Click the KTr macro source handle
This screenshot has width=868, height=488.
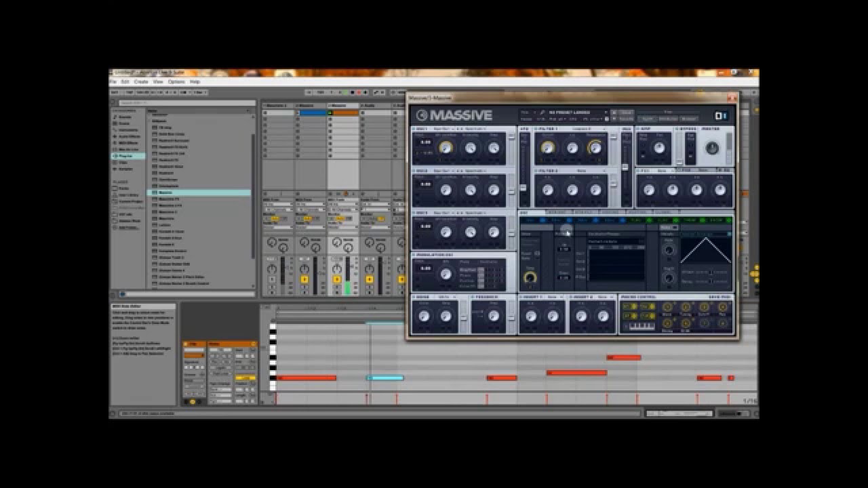(x=630, y=306)
